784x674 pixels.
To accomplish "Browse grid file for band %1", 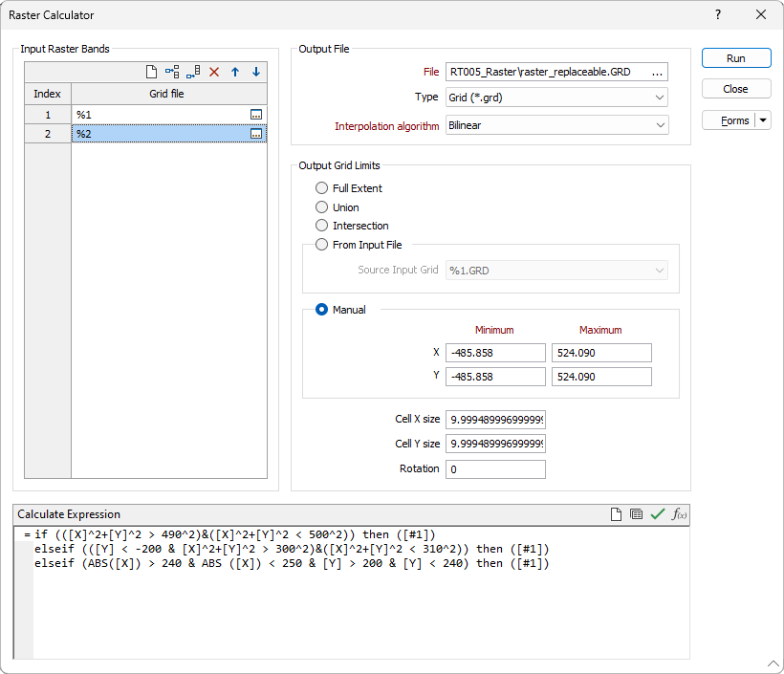I will pos(255,115).
